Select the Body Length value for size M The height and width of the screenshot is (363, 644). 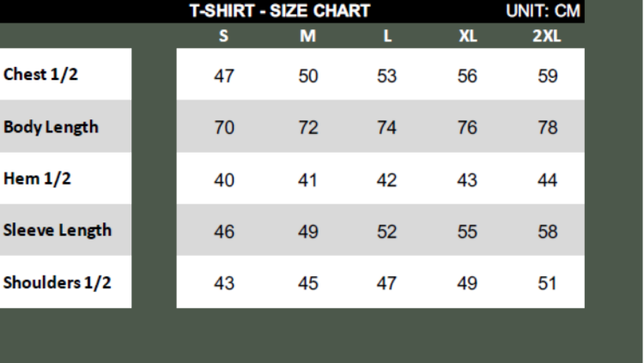(307, 128)
